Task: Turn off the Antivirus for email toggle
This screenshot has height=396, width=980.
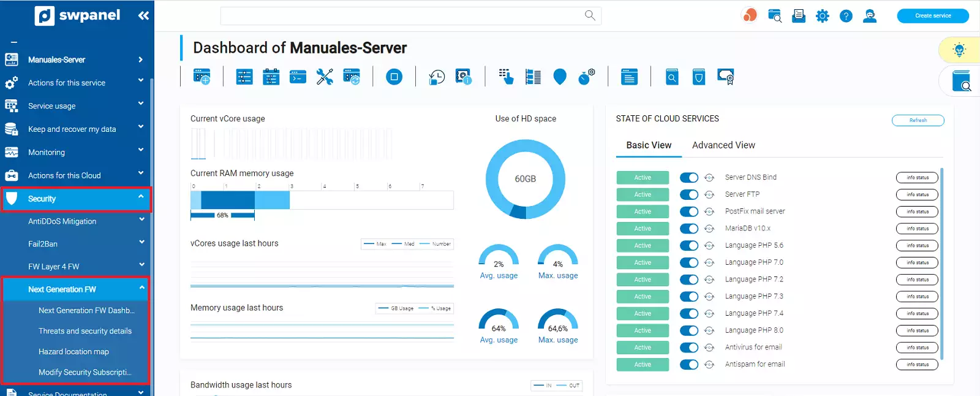Action: (x=689, y=348)
